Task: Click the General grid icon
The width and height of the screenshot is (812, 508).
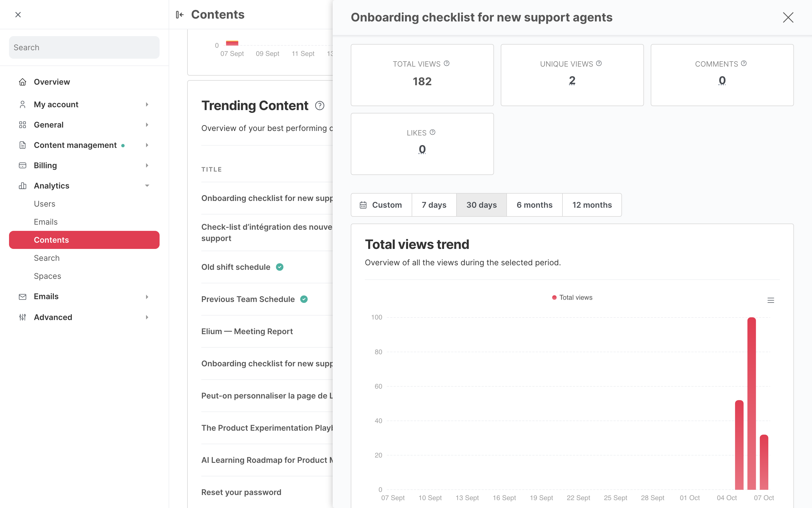Action: 23,125
